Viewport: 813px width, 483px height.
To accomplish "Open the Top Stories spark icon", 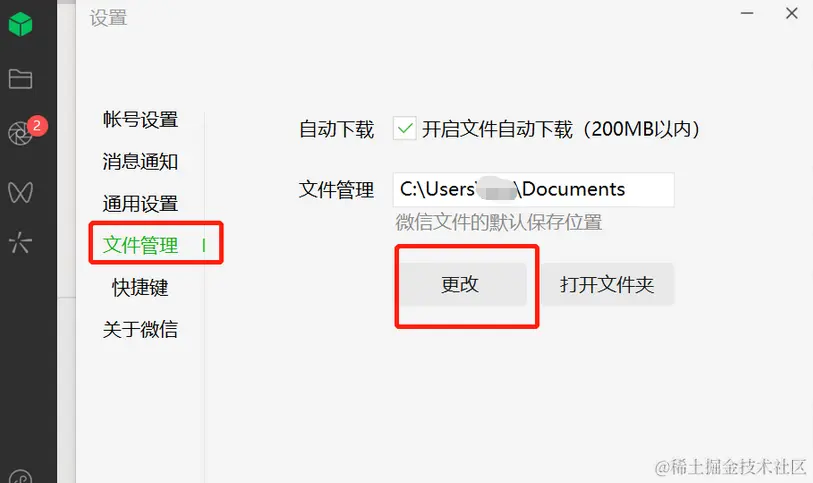I will pyautogui.click(x=20, y=242).
